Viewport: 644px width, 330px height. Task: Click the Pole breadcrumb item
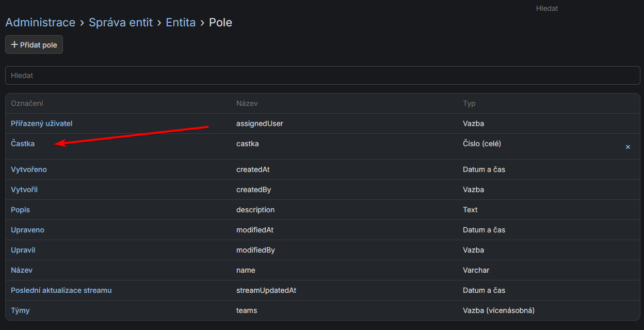pyautogui.click(x=220, y=22)
